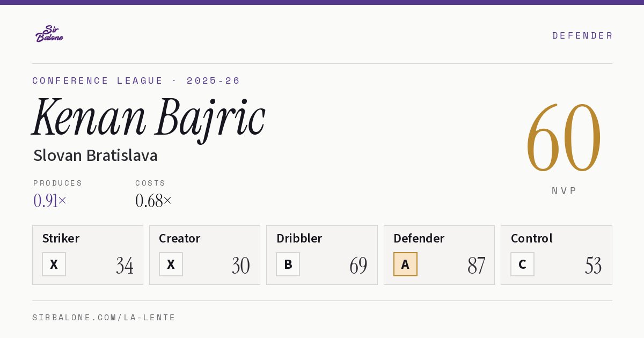Viewport: 644px width, 338px height.
Task: Click the Slovan Bratislava club name
Action: pos(96,156)
